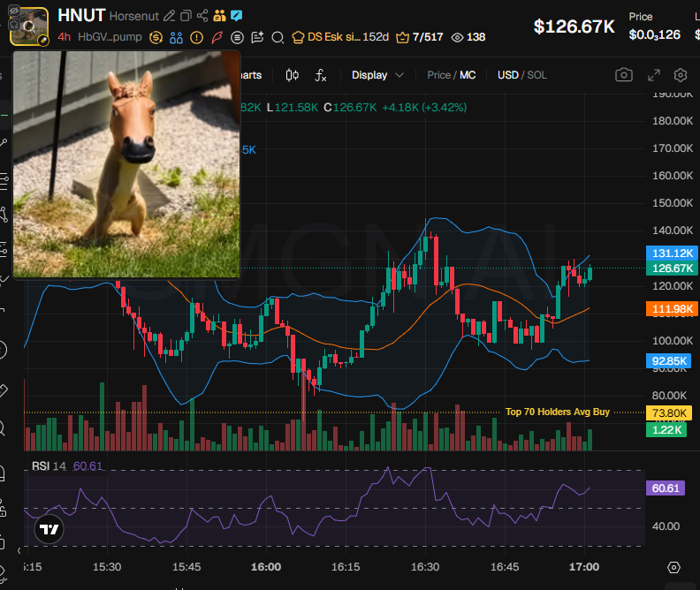The width and height of the screenshot is (700, 590).
Task: Click the 111.98K orange moving average label
Action: pyautogui.click(x=672, y=308)
